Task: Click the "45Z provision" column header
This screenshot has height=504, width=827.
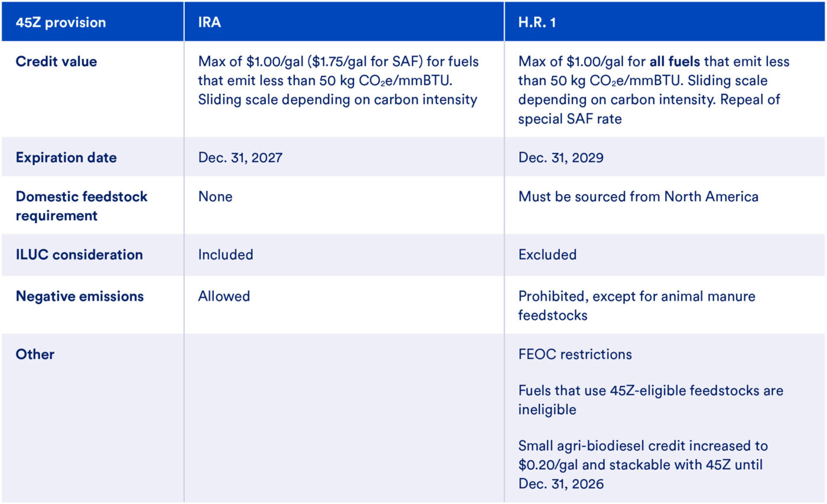Action: point(61,22)
